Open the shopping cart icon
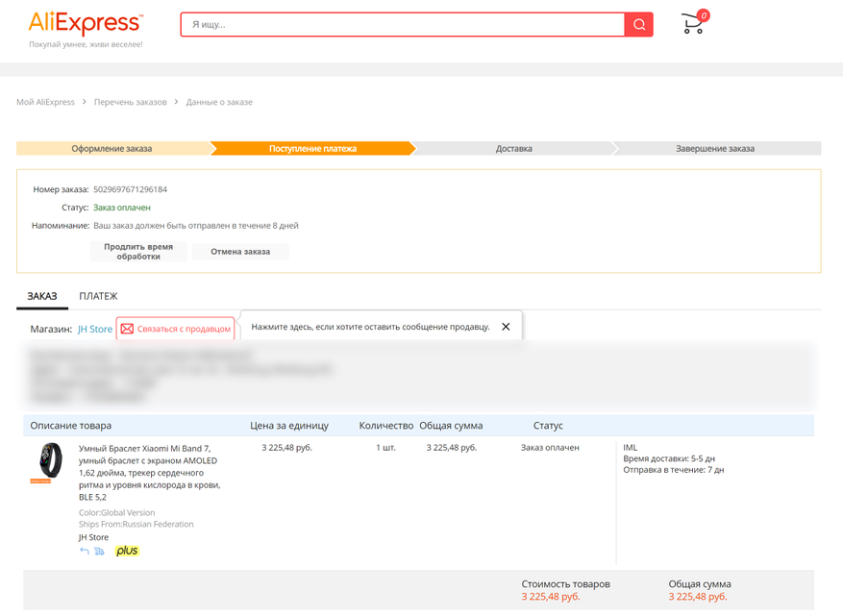The image size is (843, 616). point(694,22)
